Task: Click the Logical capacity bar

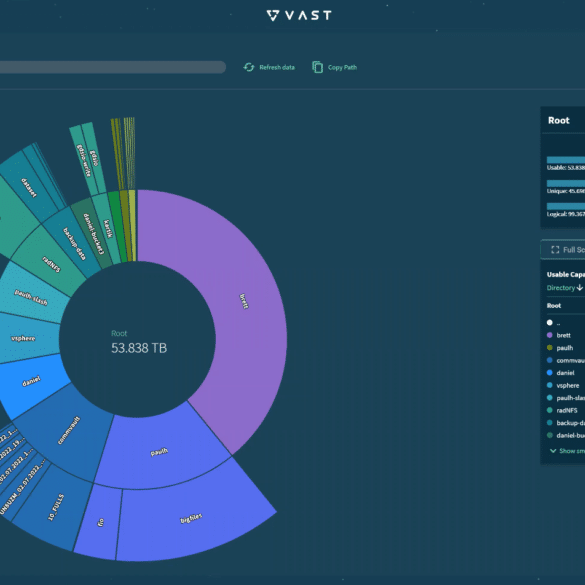Action: click(566, 206)
